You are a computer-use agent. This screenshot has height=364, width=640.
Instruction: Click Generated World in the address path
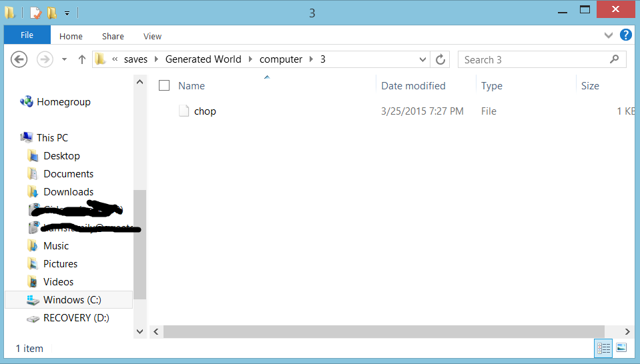(x=204, y=59)
